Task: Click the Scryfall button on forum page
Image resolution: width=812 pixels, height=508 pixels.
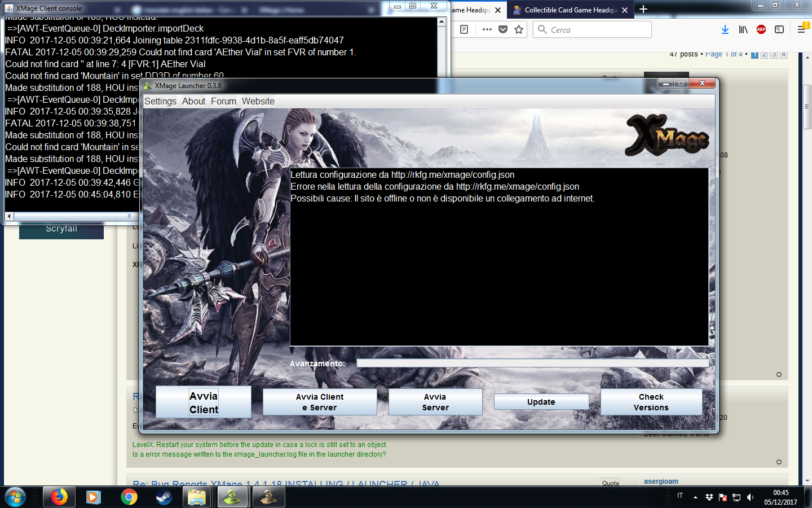Action: [x=61, y=230]
